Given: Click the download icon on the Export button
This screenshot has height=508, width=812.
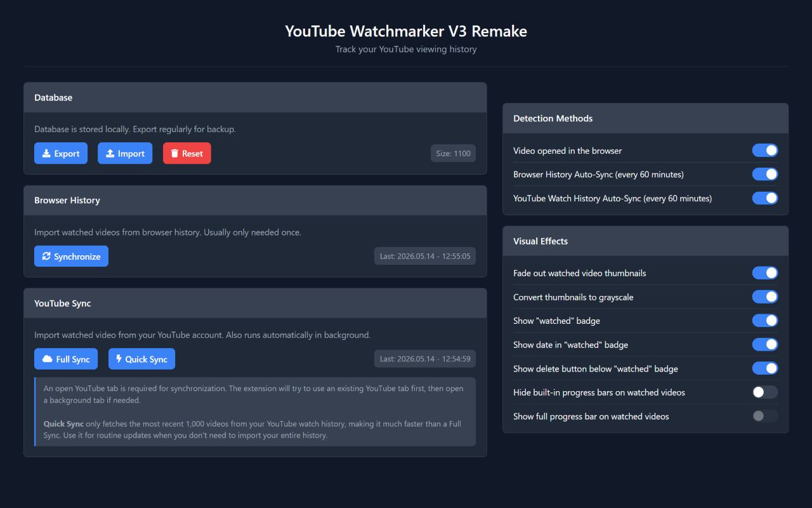Looking at the screenshot, I should pos(46,154).
